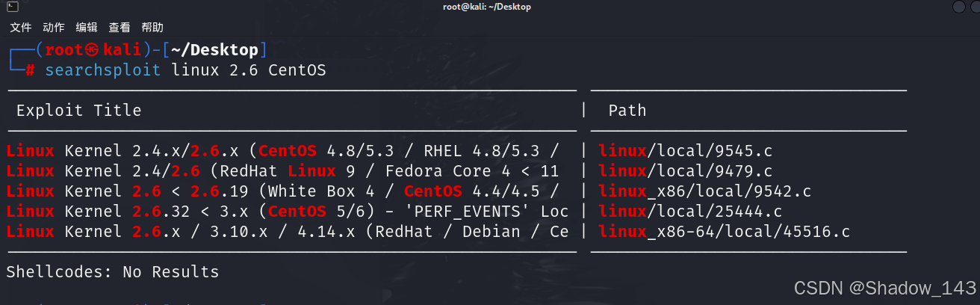Click path linux/local/9479.c
The width and height of the screenshot is (980, 305).
686,171
